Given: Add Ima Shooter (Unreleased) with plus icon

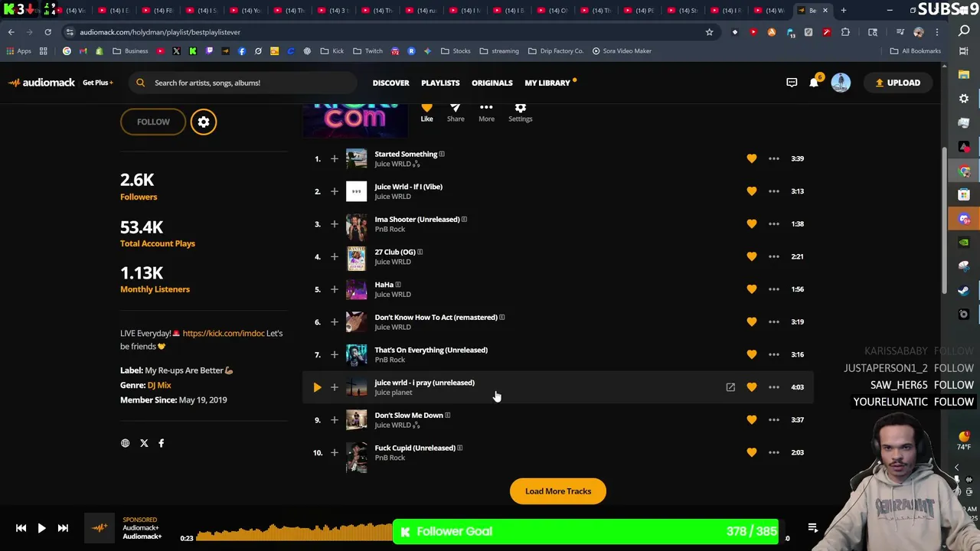Looking at the screenshot, I should (334, 224).
